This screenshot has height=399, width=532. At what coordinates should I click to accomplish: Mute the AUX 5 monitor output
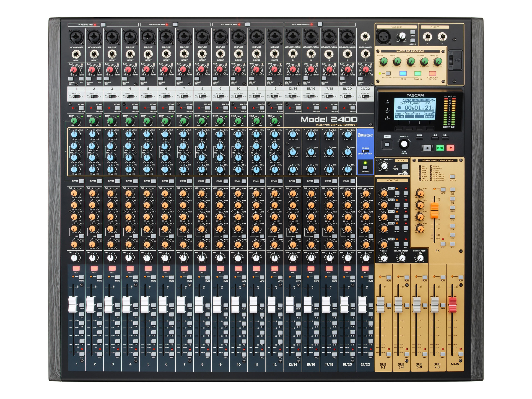397,244
